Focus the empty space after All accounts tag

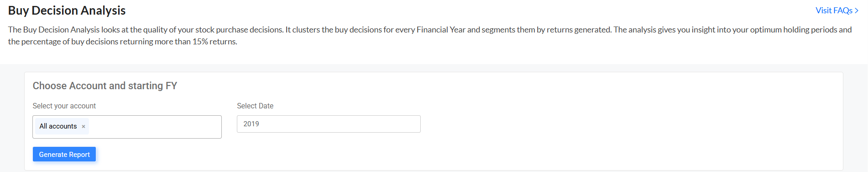155,127
